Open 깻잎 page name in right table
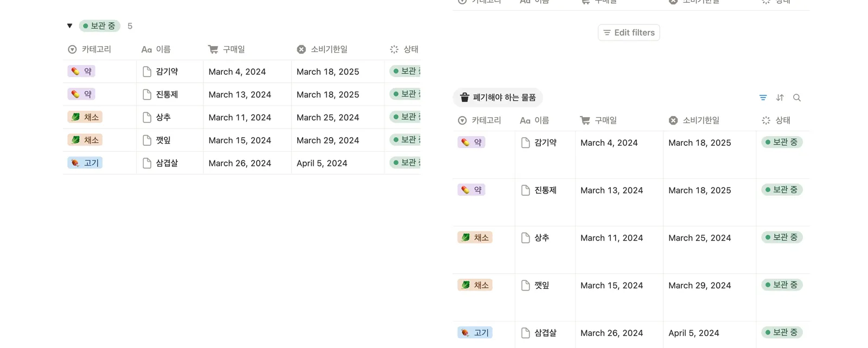The width and height of the screenshot is (868, 348). pos(542,285)
